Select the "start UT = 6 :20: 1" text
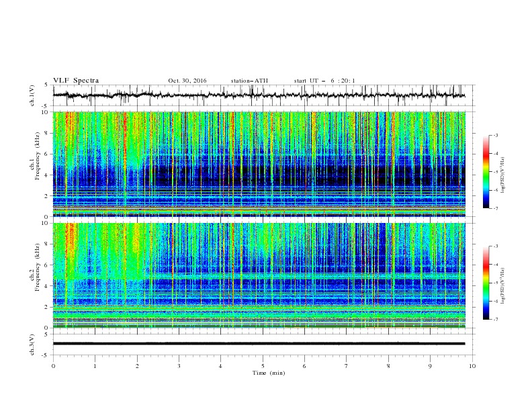 tap(324, 81)
